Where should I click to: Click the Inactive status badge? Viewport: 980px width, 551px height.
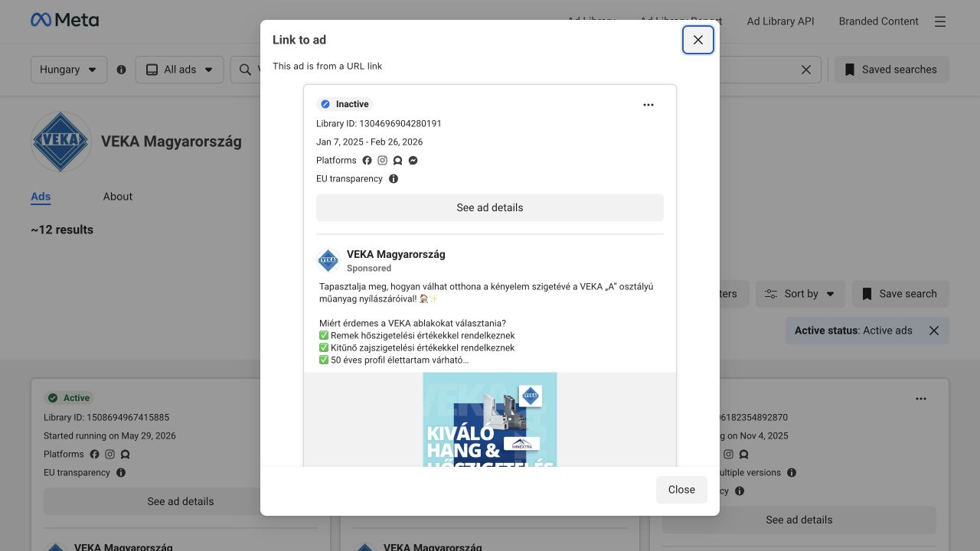pos(345,104)
